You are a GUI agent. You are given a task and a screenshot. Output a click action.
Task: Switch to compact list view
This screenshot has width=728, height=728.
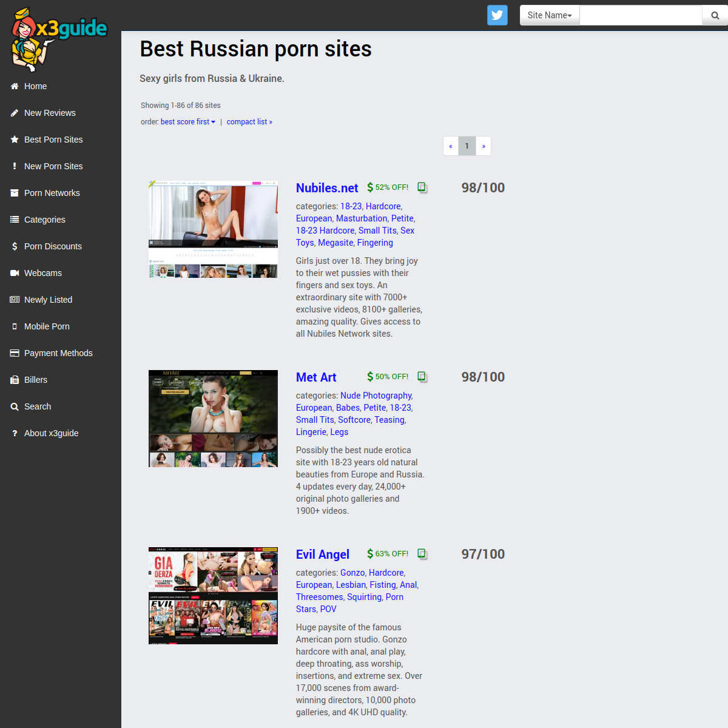249,122
